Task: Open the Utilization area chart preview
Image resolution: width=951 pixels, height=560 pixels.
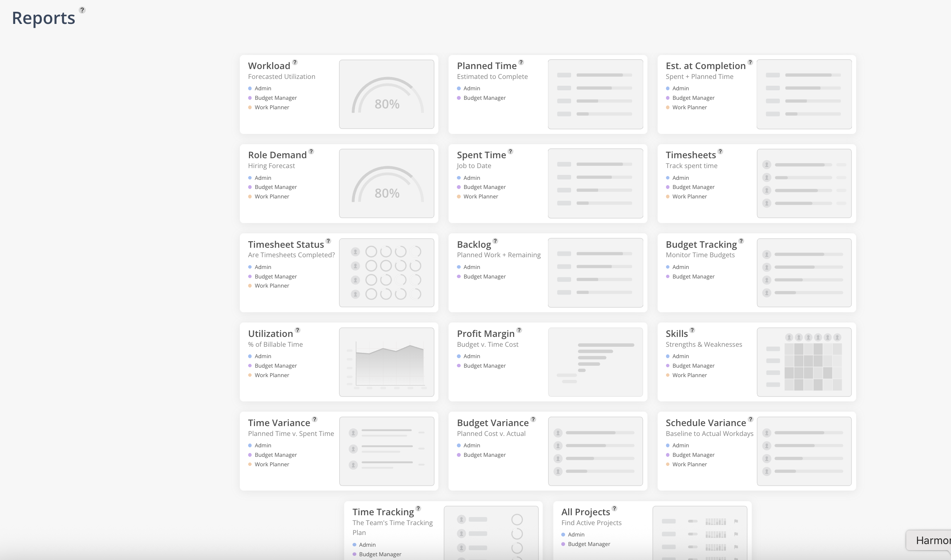Action: 386,362
